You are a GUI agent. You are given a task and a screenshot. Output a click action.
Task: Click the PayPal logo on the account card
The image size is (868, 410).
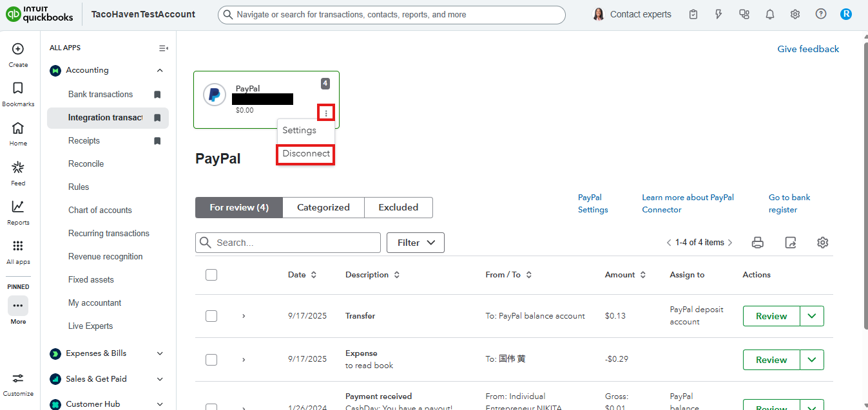tap(215, 95)
